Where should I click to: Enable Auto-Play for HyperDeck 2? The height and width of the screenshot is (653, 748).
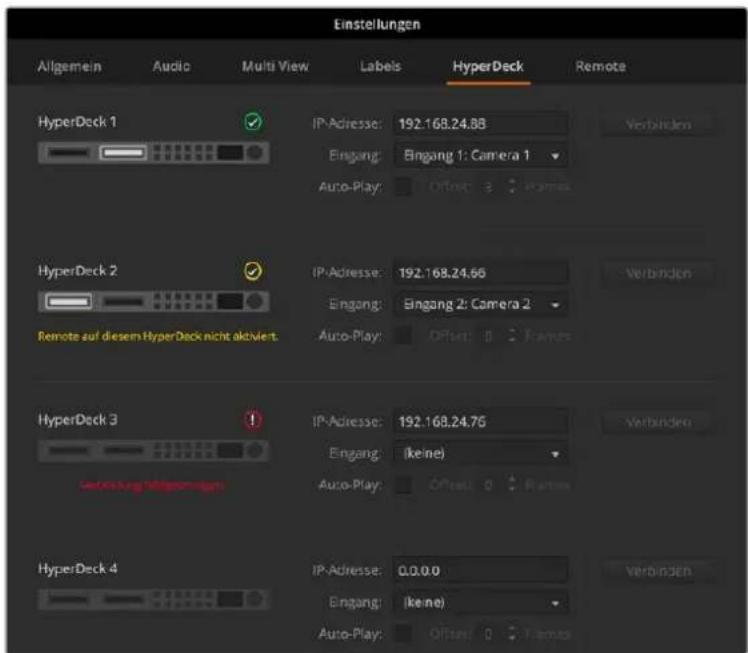coord(403,335)
